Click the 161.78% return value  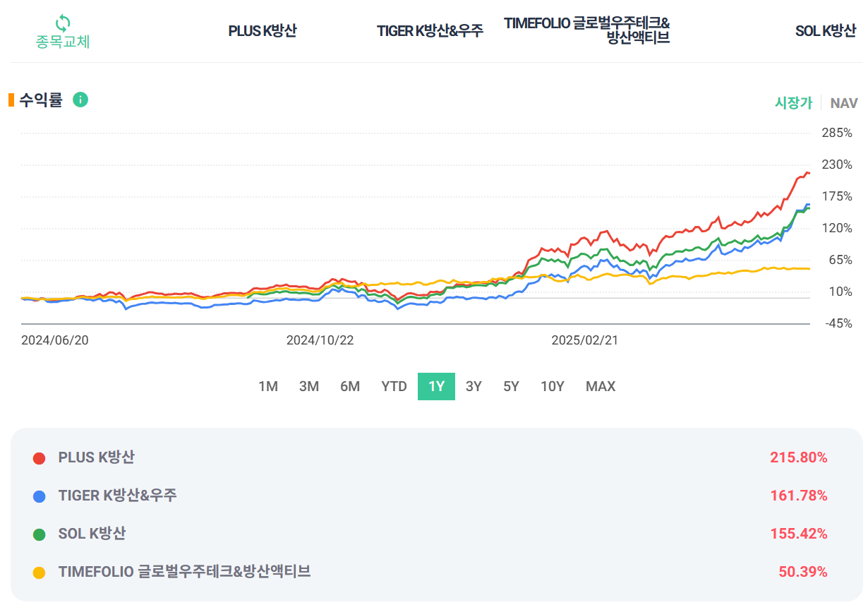pos(799,496)
